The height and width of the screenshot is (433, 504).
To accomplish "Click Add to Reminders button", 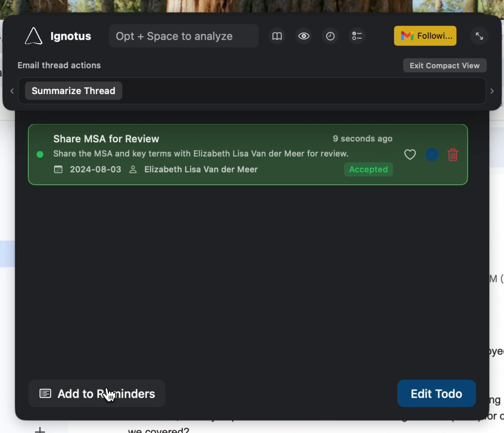I will tap(97, 393).
